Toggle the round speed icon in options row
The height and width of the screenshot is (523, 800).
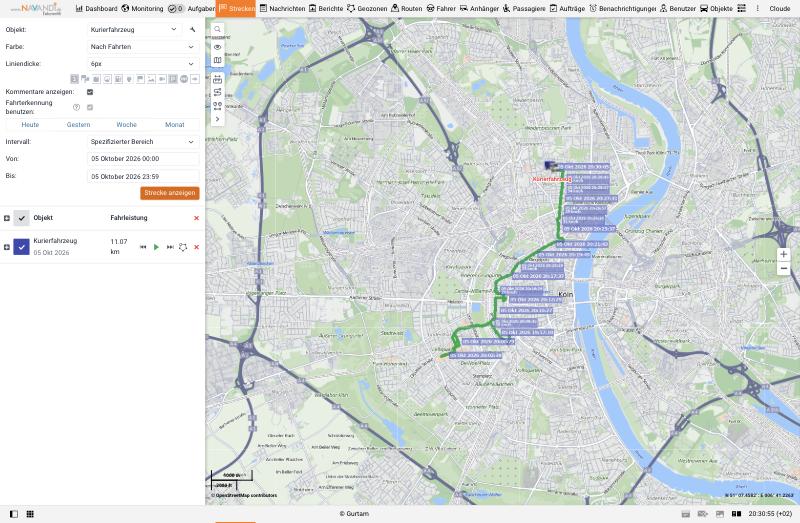(184, 79)
